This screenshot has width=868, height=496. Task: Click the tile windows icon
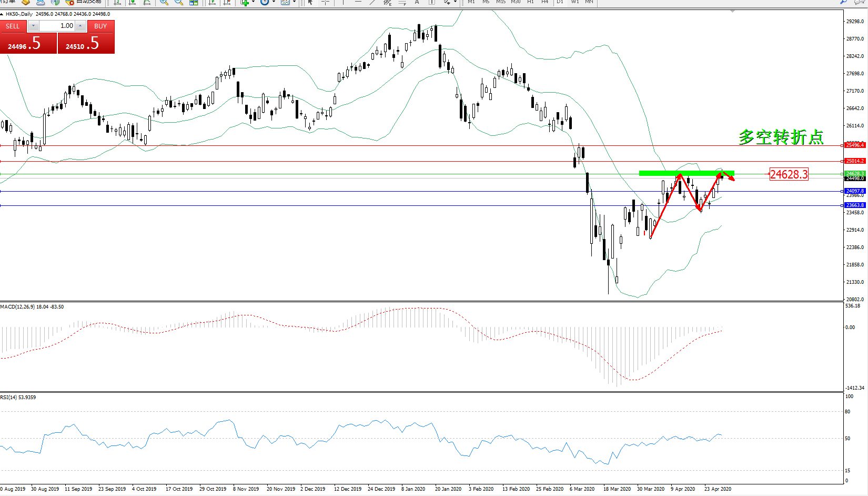coord(194,2)
